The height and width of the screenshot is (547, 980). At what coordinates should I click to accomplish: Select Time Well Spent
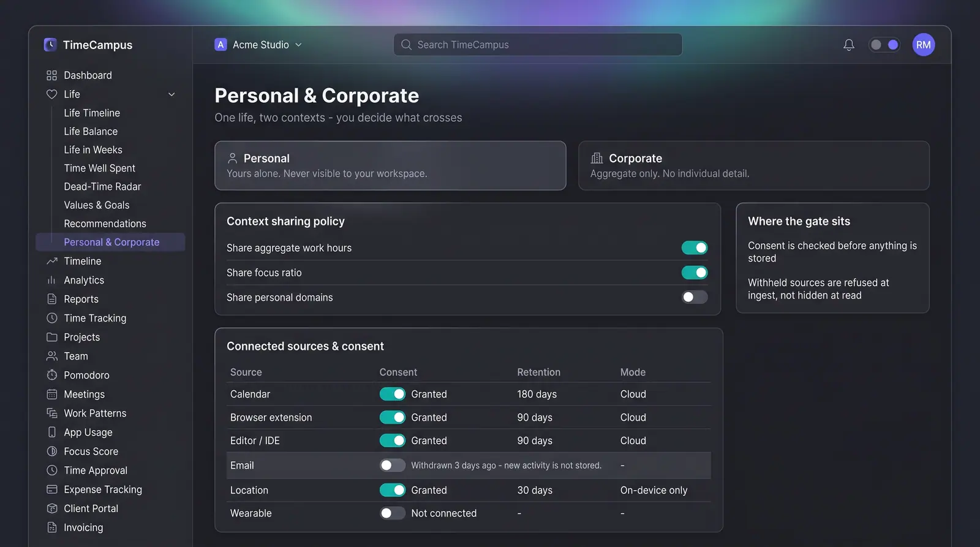click(100, 168)
